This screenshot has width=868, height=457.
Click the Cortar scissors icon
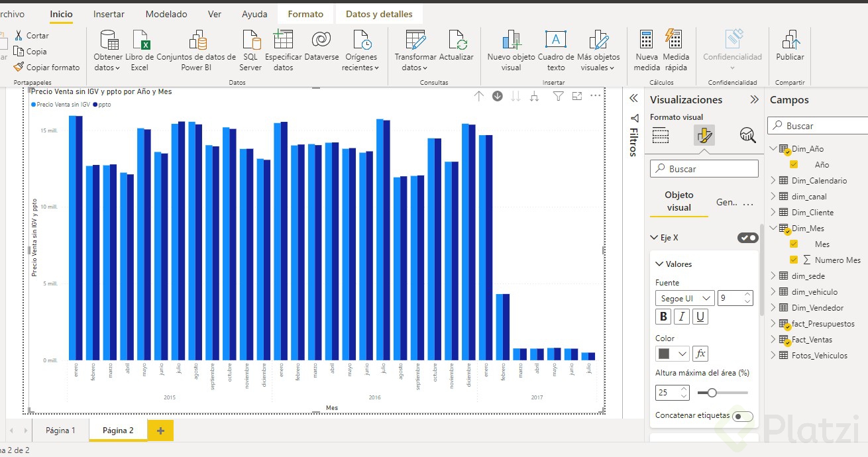point(18,35)
